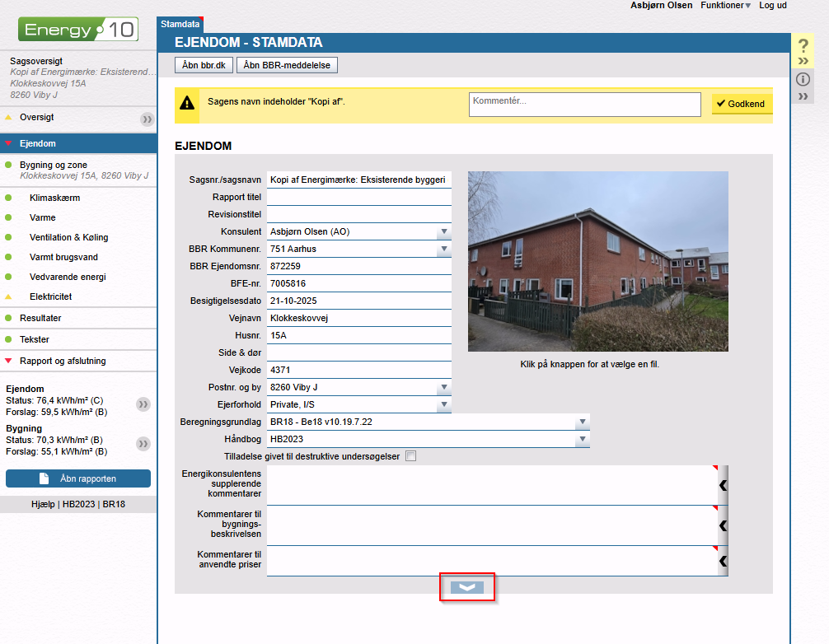Click Åbn rapporten button
Viewport: 829px width, 644px height.
pyautogui.click(x=78, y=478)
